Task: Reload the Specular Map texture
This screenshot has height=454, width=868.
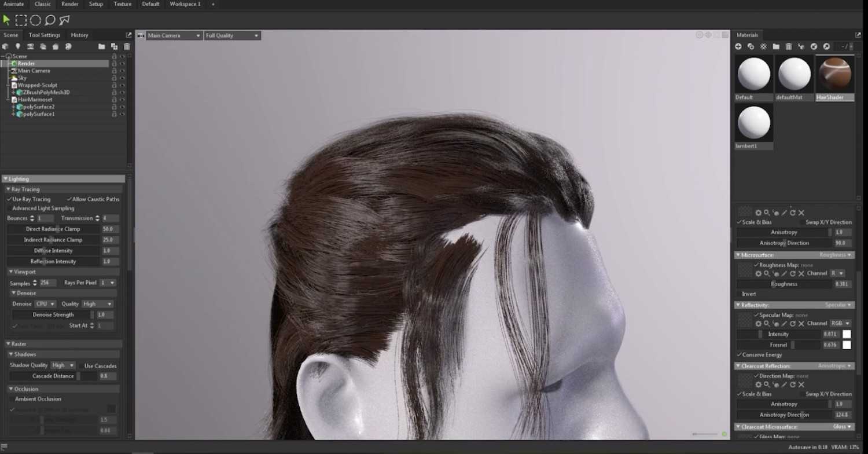Action: coord(793,324)
